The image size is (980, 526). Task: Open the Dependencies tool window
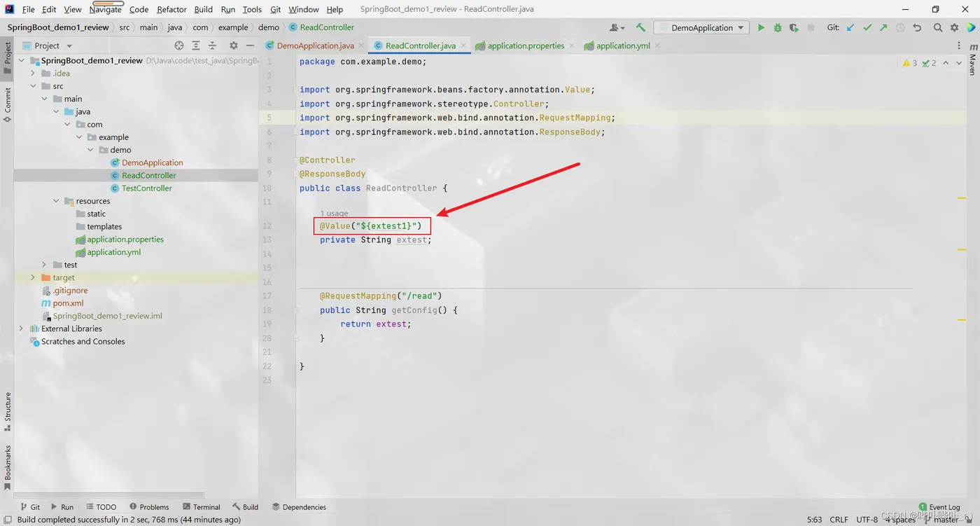(x=299, y=507)
